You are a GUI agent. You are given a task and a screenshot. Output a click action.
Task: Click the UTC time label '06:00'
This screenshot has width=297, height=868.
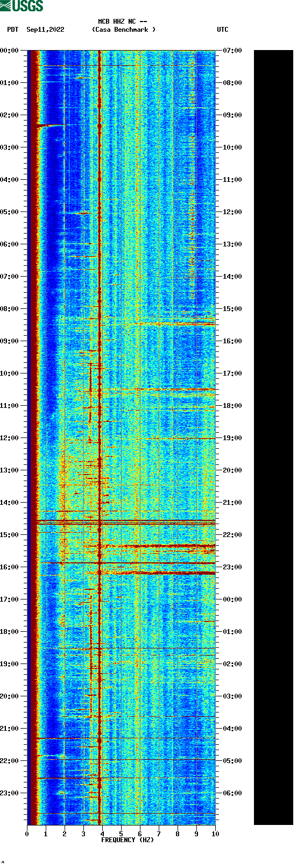[232, 793]
